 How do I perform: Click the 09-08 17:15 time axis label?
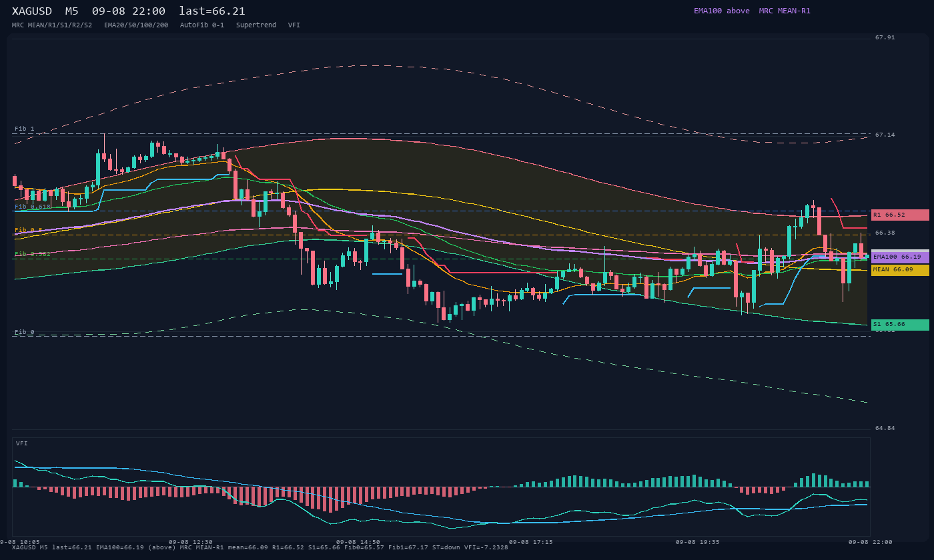tap(530, 542)
